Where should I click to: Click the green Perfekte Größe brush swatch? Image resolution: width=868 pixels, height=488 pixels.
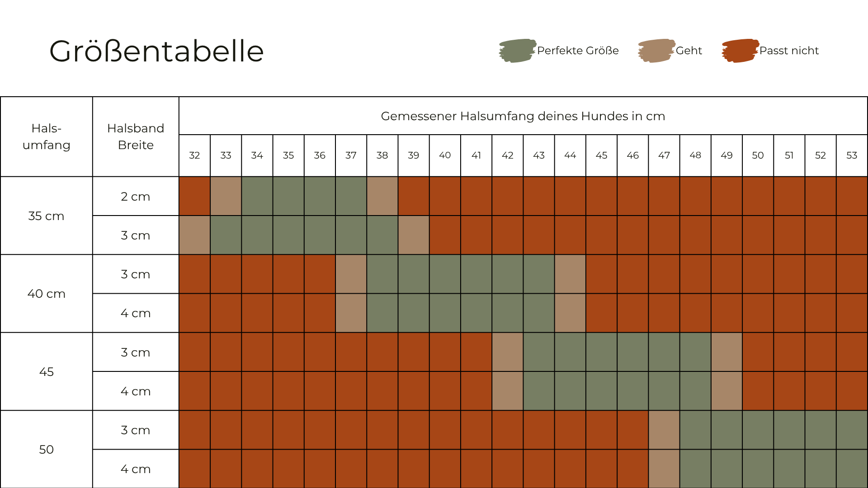click(x=517, y=51)
